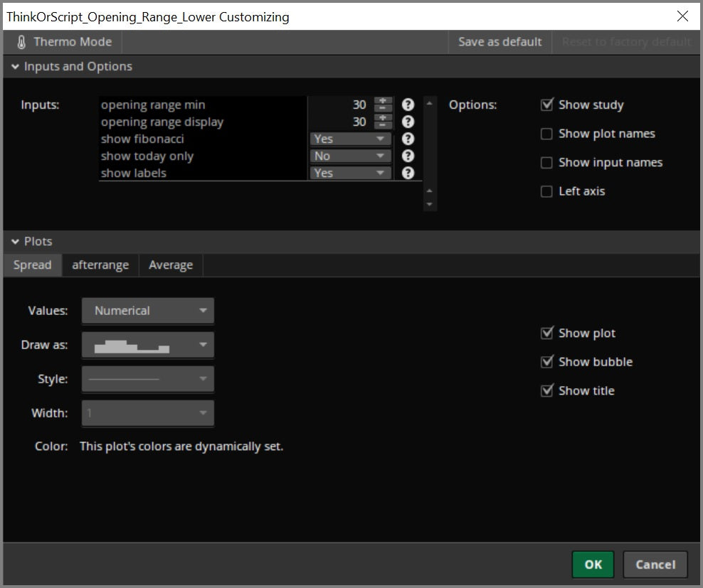Collapse Inputs and Options section
The height and width of the screenshot is (588, 703).
click(15, 67)
